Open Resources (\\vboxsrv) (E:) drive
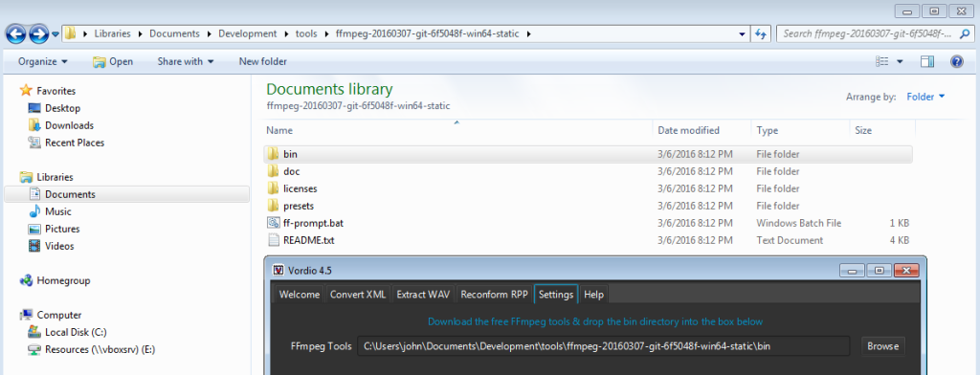 click(92, 349)
